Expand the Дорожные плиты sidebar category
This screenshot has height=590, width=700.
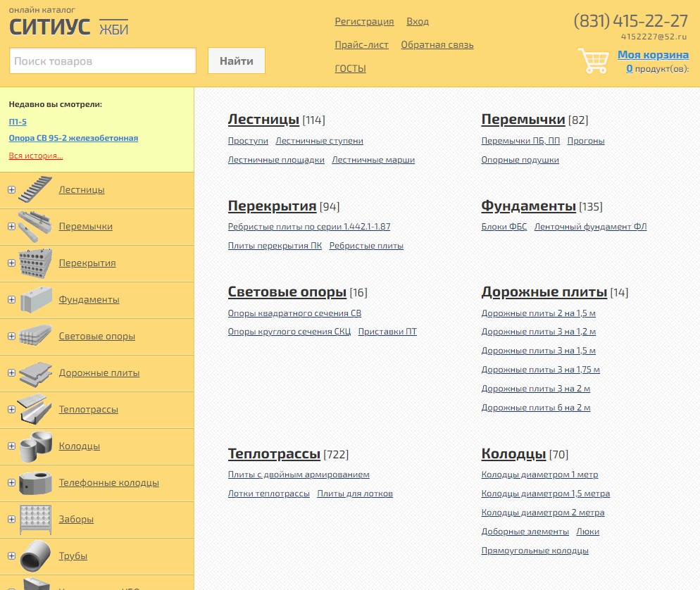click(11, 372)
